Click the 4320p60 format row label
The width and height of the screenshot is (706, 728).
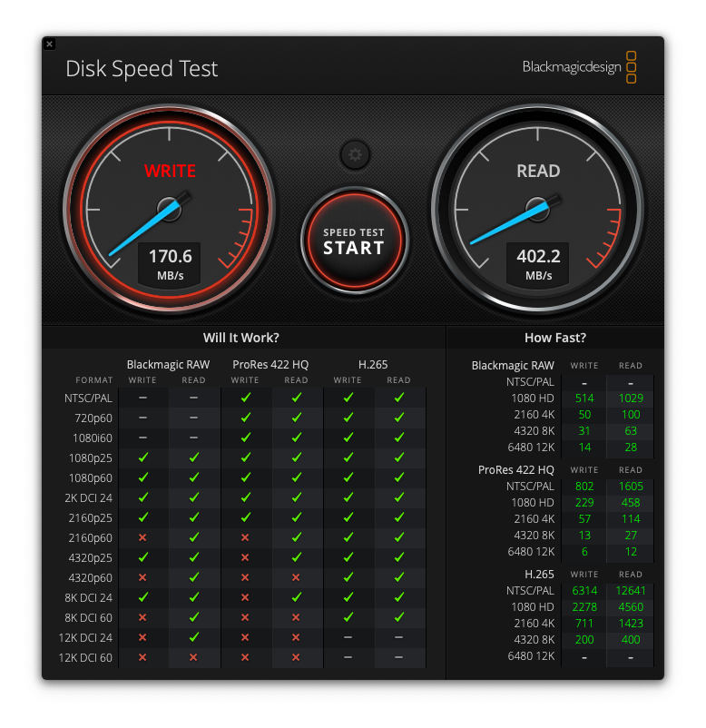coord(91,578)
